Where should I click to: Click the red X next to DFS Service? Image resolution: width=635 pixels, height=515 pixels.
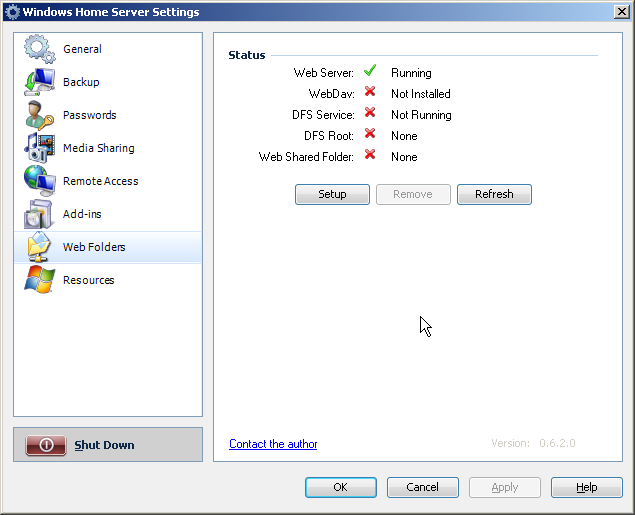point(370,113)
